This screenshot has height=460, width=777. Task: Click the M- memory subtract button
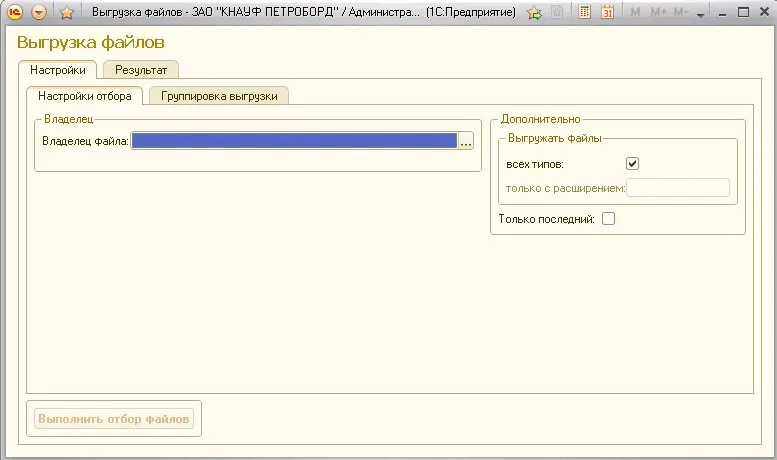coord(681,12)
